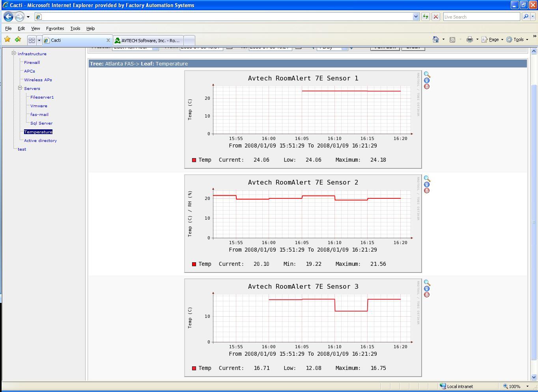Open the Tools toolbar dropdown
This screenshot has width=538, height=392.
[x=517, y=39]
